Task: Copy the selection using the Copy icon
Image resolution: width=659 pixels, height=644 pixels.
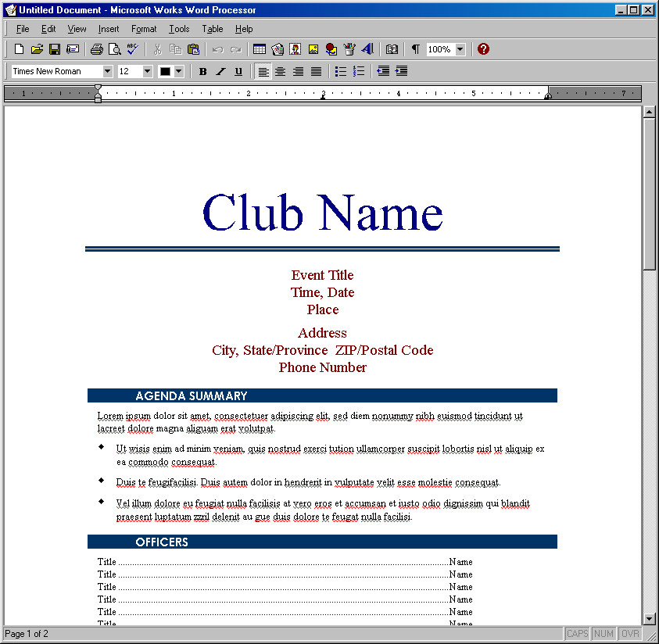Action: click(175, 49)
